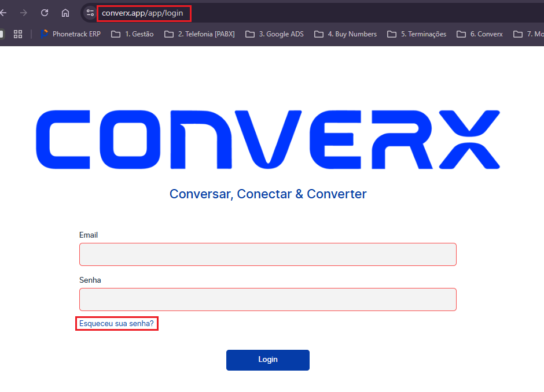Screen dimensions: 544x392
Task: Click the Esqueceu sua senha? link
Action: point(116,324)
